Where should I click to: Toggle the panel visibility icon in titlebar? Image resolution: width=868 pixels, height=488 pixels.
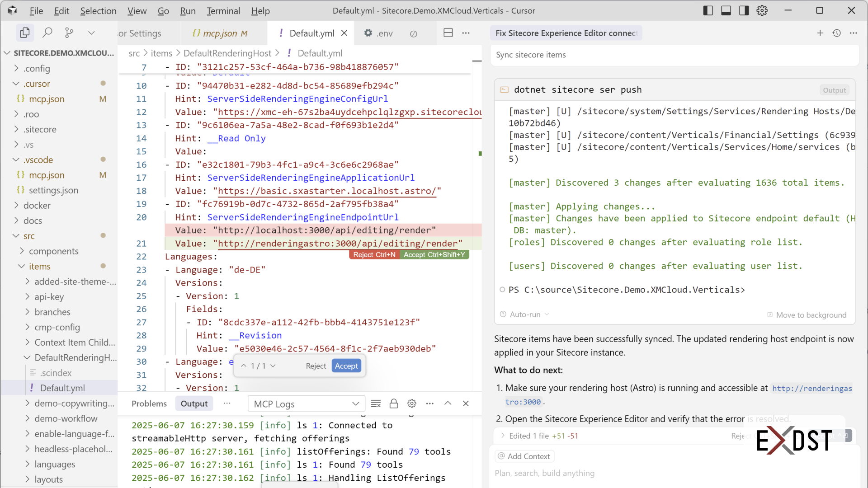coord(726,10)
